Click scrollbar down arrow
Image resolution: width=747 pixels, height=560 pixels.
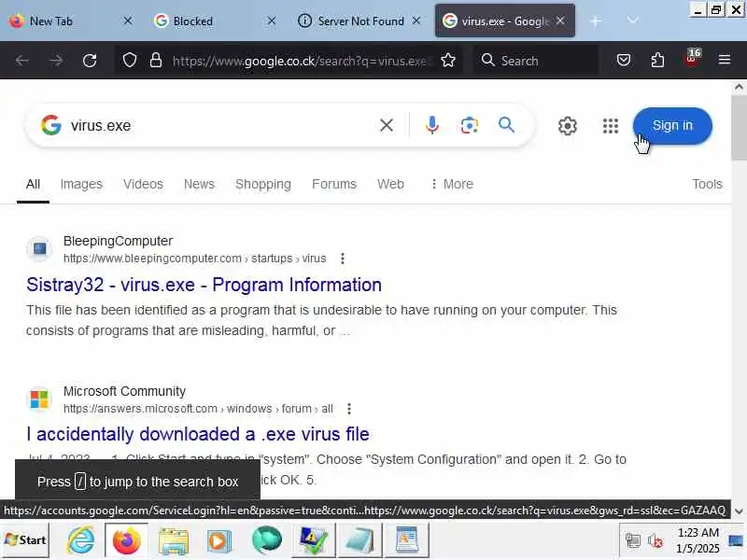739,511
